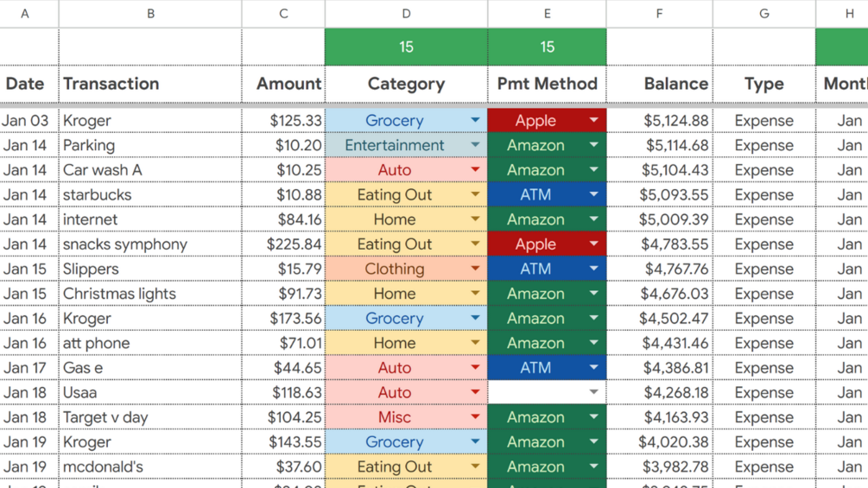
Task: Open payment dropdown for snacks symphony row
Action: pyautogui.click(x=593, y=244)
